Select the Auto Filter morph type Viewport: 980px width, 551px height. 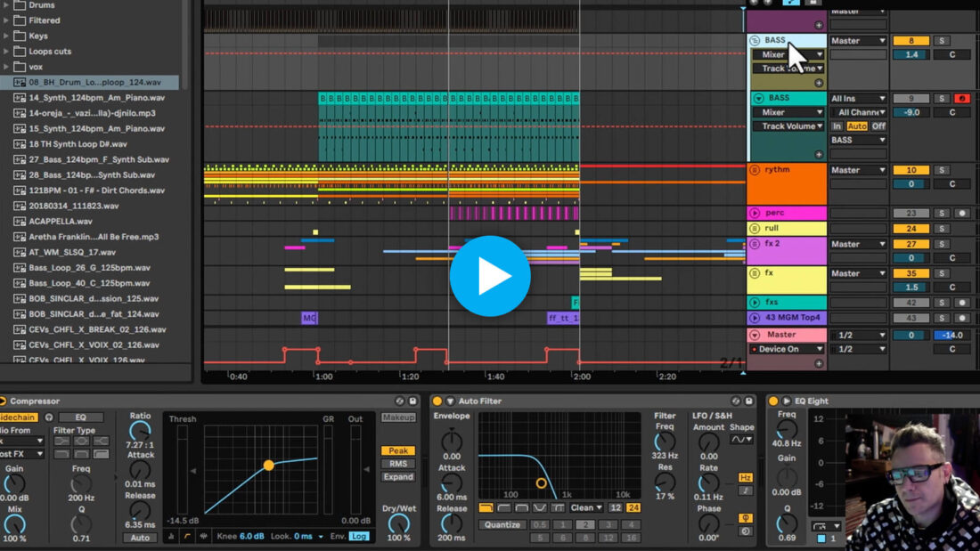point(558,508)
